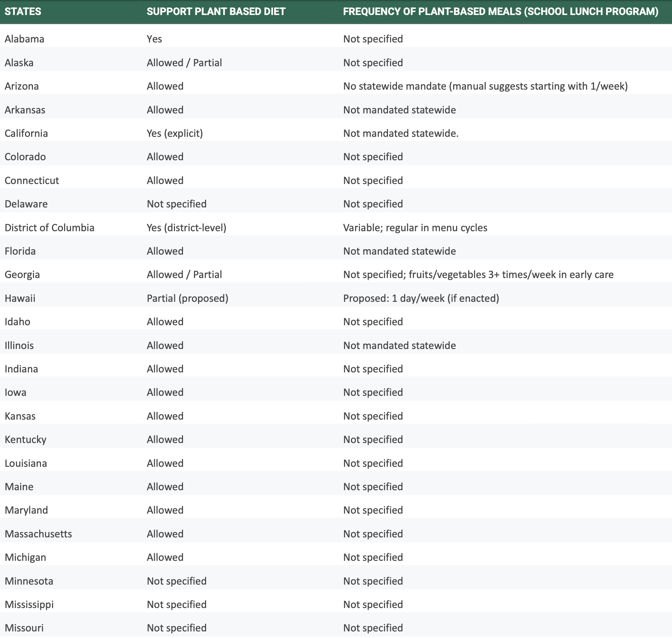Click the 'Yes (explicit)' cell for California

point(175,133)
